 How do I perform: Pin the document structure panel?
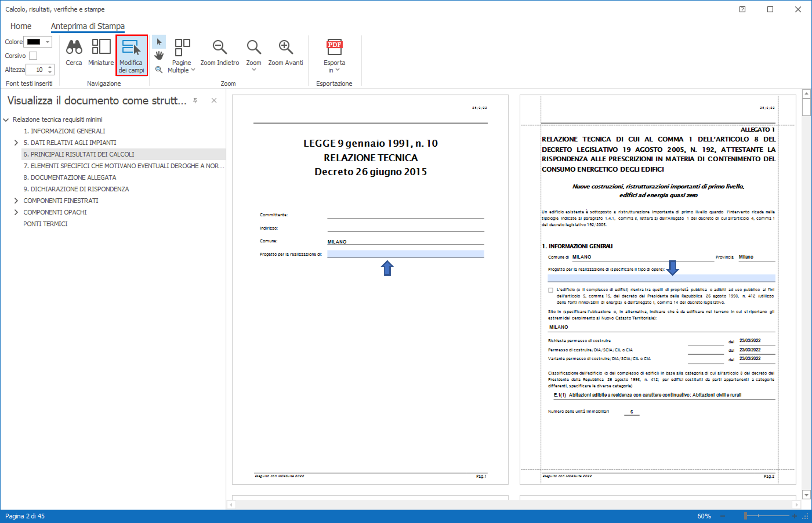tap(195, 100)
